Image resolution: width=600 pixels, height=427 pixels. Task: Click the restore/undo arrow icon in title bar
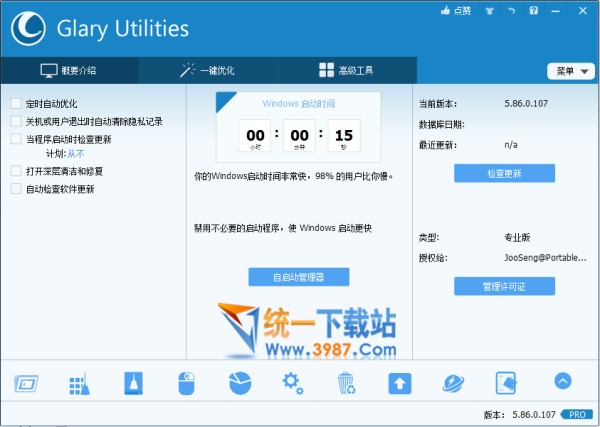512,11
